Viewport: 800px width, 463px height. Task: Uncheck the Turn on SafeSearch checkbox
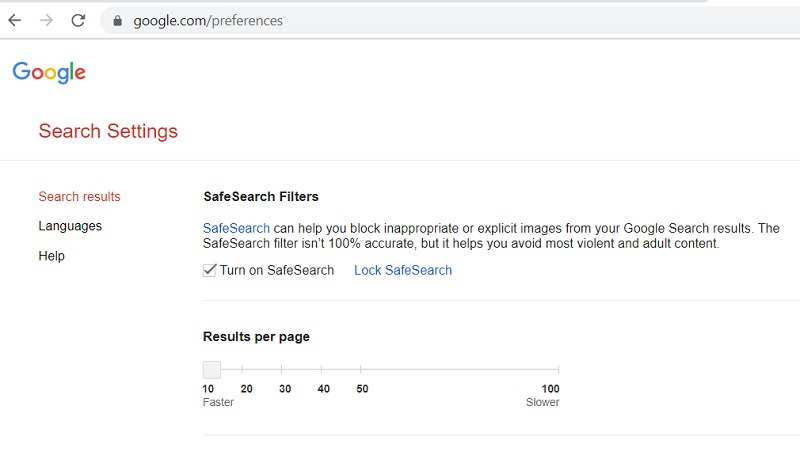coord(210,270)
